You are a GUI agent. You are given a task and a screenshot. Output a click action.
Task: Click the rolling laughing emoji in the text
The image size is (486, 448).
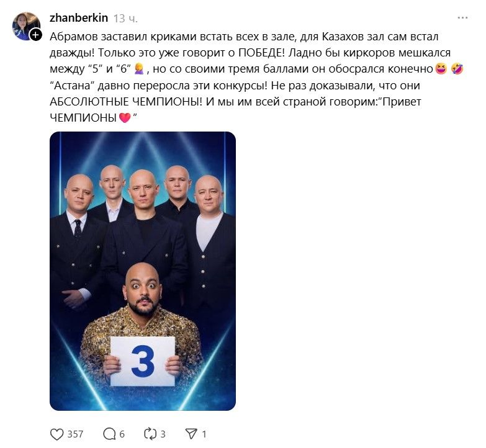457,69
